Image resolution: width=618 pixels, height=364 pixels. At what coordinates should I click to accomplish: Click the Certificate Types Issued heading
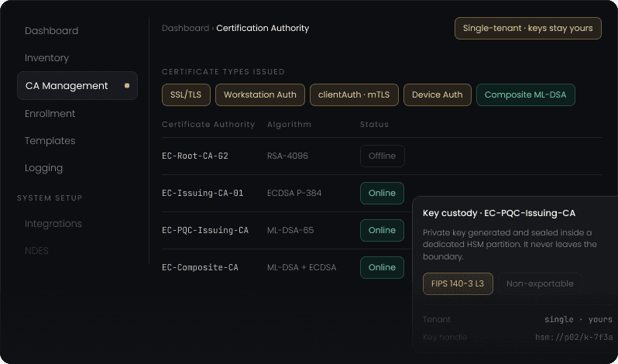coord(223,72)
